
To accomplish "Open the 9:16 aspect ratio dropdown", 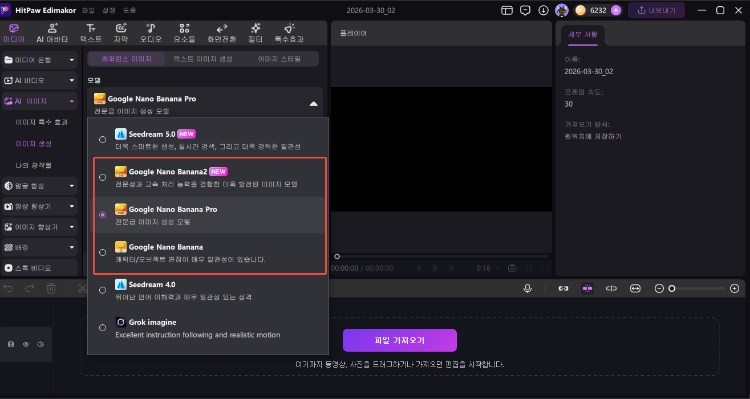I will click(x=487, y=268).
